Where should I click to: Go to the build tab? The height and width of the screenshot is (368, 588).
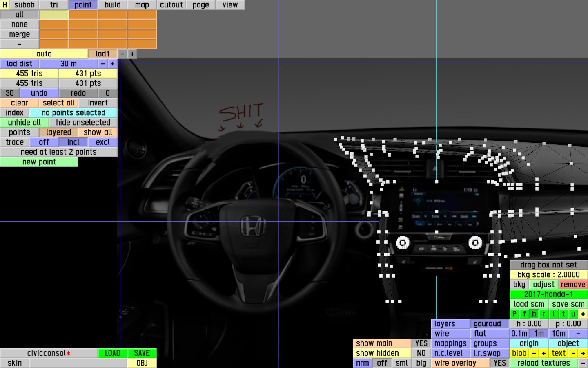point(113,5)
